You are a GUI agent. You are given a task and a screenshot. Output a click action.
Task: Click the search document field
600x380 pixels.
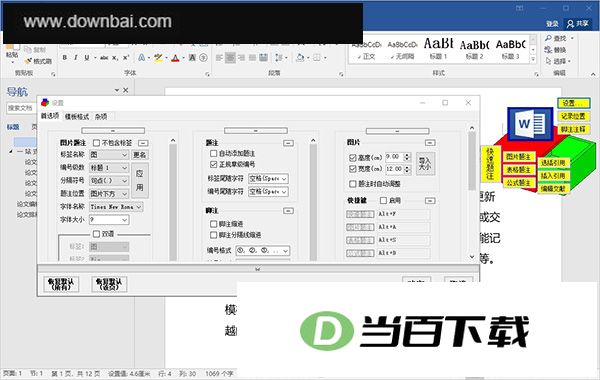tap(21, 108)
